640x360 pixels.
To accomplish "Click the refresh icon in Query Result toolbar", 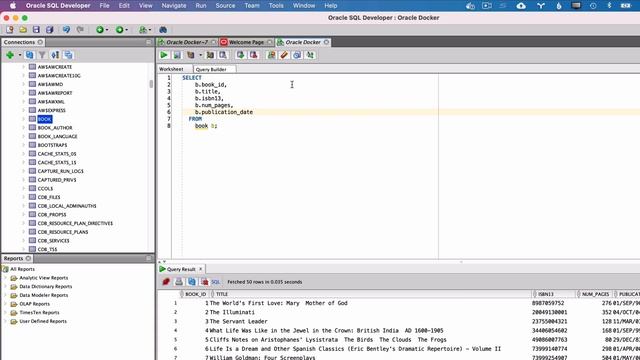I will click(x=192, y=282).
